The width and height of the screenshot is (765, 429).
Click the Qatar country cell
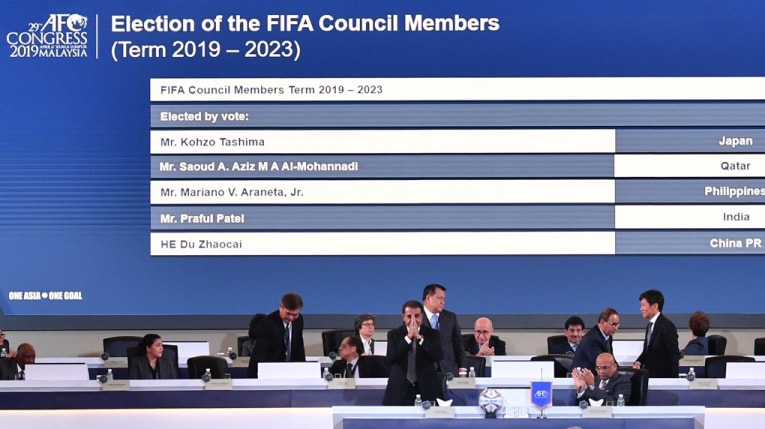pyautogui.click(x=690, y=166)
